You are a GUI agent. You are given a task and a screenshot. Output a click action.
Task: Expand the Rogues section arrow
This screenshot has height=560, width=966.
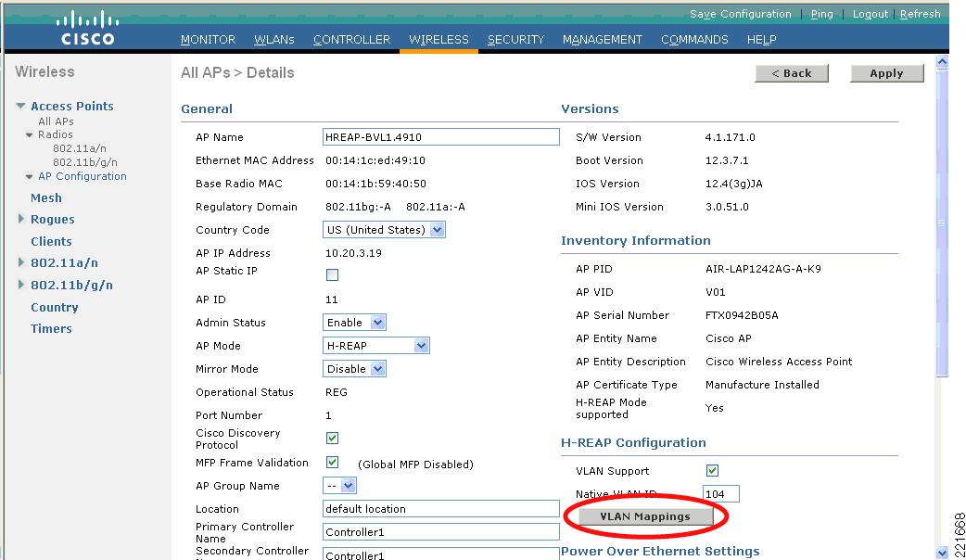coord(21,219)
